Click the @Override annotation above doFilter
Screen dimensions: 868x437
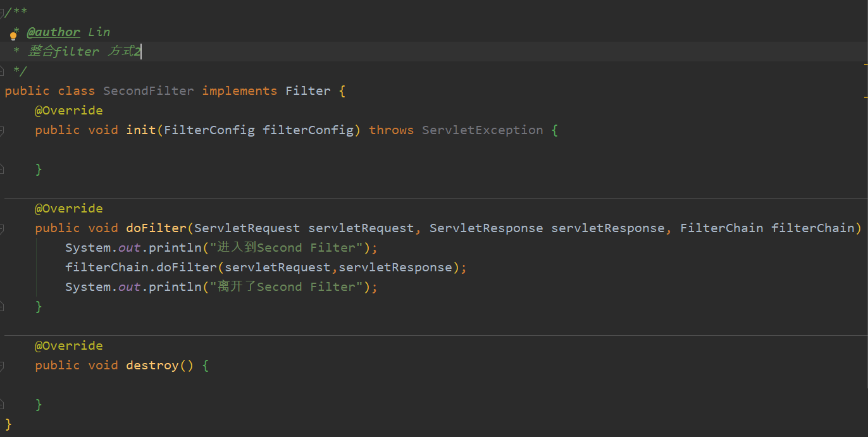coord(68,209)
